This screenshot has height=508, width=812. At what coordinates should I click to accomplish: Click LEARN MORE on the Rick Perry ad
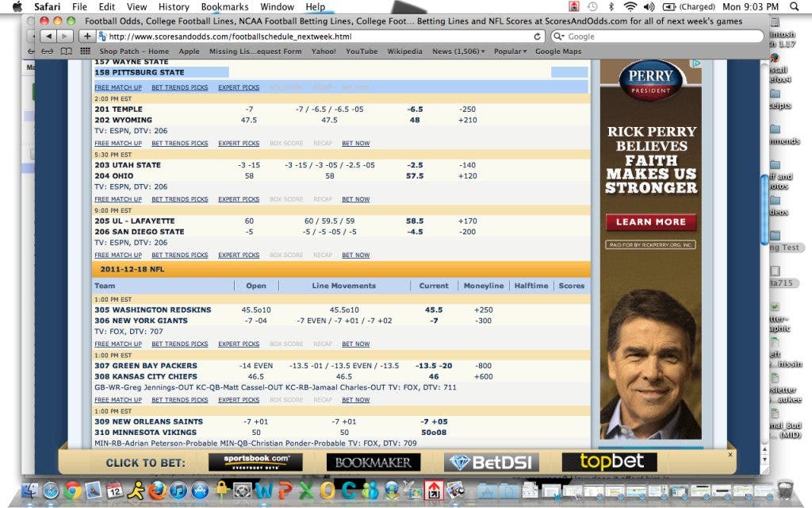tap(651, 222)
